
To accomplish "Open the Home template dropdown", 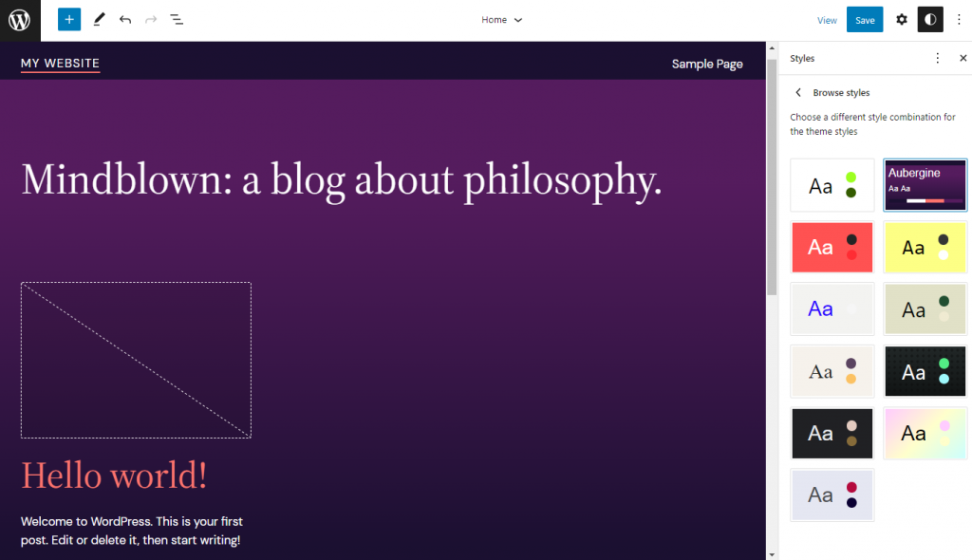I will (x=501, y=19).
